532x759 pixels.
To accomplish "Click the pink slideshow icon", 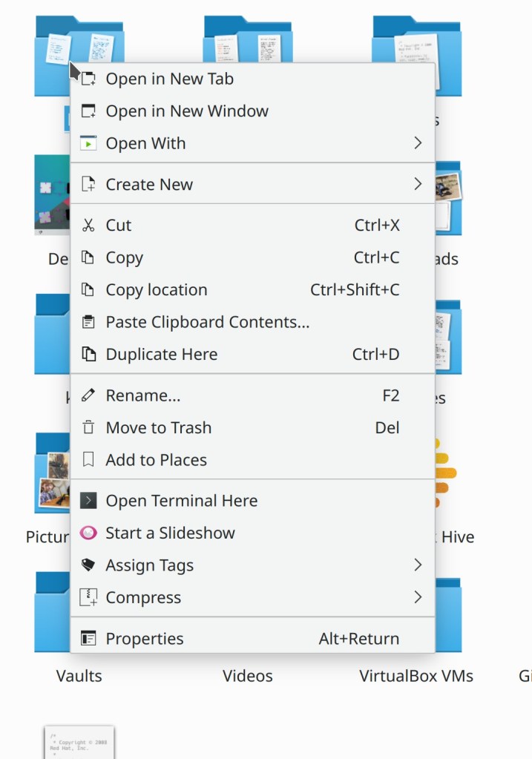I will coord(88,533).
